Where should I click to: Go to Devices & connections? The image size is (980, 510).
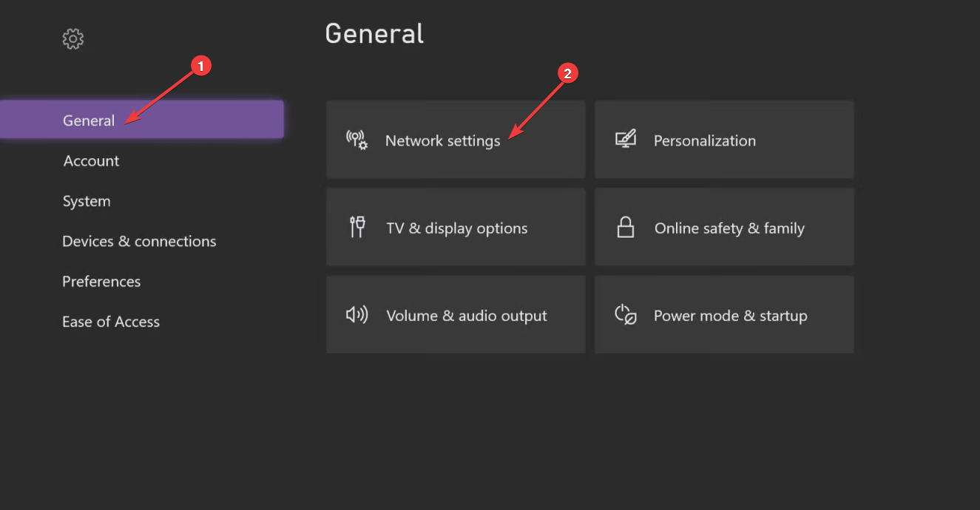139,241
